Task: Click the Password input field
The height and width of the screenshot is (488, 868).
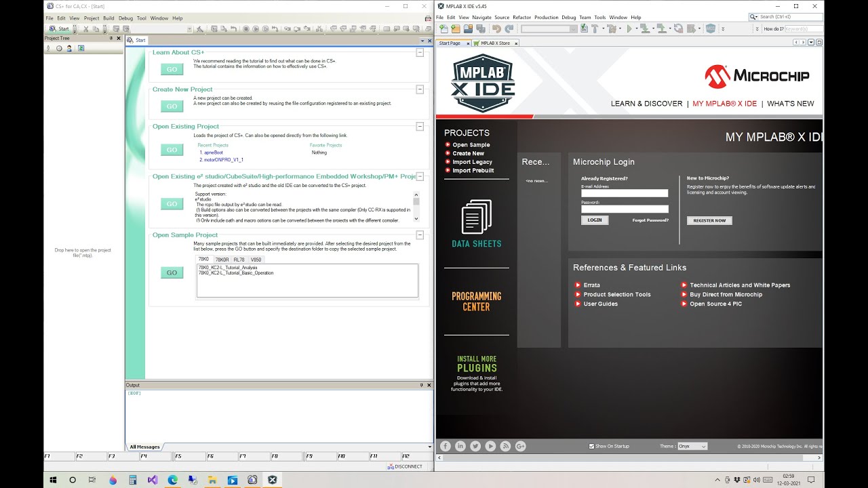Action: coord(625,209)
